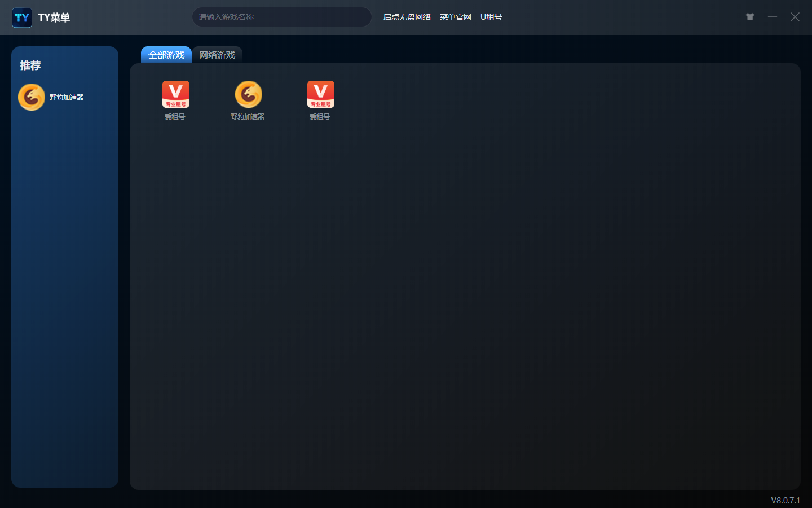Open 菜单官网 link
The height and width of the screenshot is (508, 812).
(456, 17)
